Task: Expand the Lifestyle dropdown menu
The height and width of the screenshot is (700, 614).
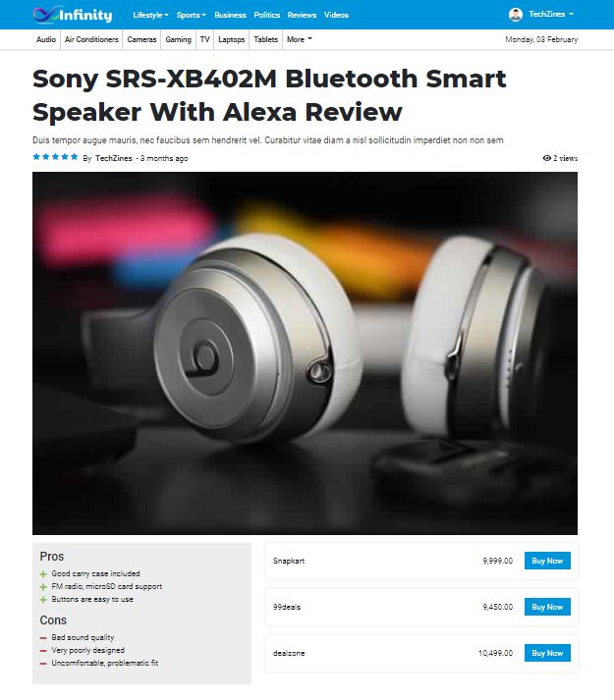Action: (150, 15)
